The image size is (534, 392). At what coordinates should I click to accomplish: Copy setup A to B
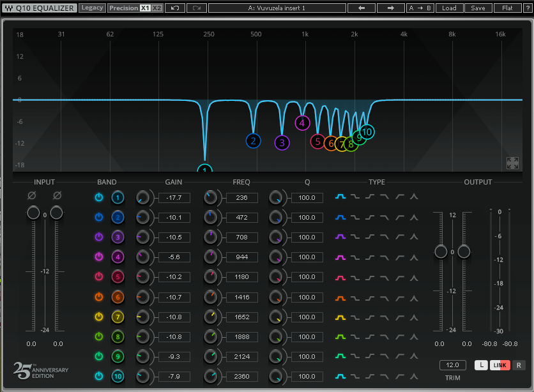[420, 8]
